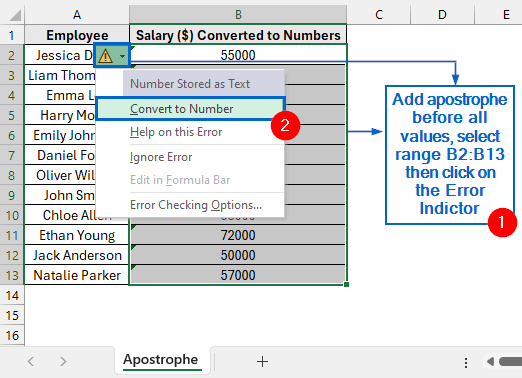The image size is (522, 378).
Task: Click the cell with value 57000
Action: pyautogui.click(x=238, y=275)
